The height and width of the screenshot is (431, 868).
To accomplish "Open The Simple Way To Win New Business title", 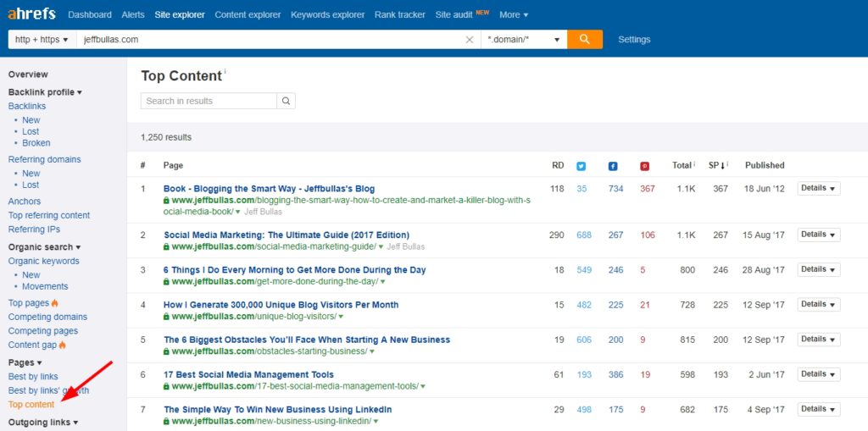I will coord(278,410).
